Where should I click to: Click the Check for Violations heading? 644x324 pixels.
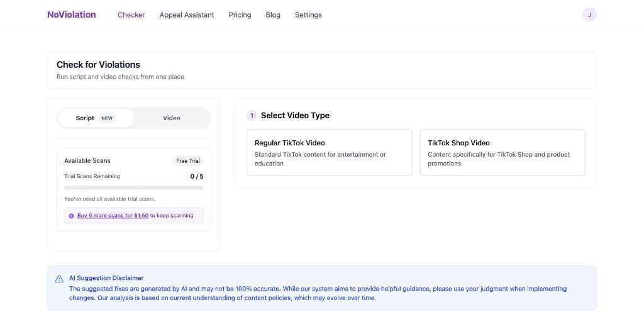(x=98, y=65)
